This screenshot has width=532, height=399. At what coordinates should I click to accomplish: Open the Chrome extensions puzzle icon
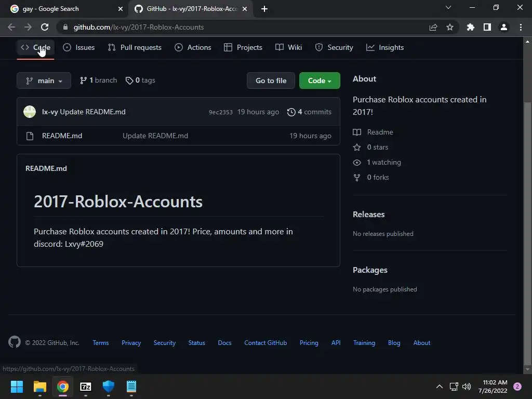pos(471,27)
